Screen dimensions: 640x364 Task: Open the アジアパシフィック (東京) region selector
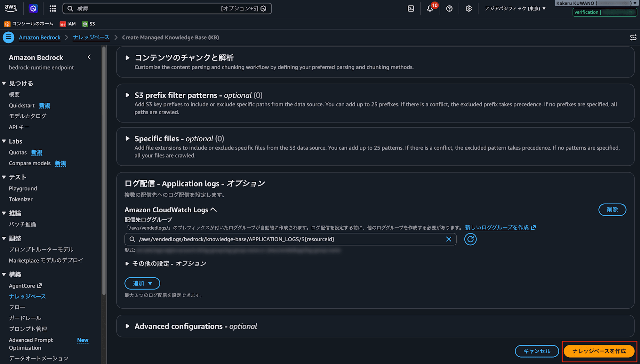pos(515,9)
